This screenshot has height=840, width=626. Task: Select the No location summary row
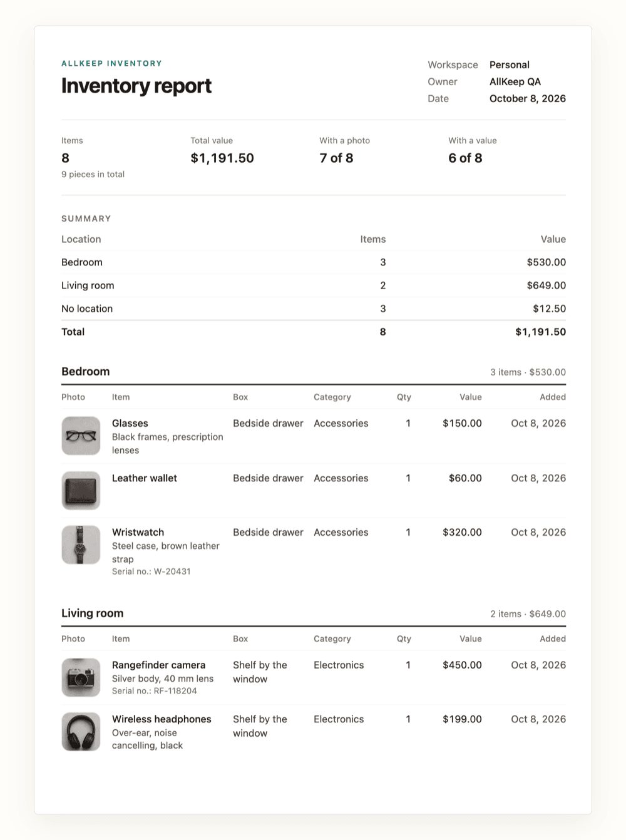click(314, 309)
